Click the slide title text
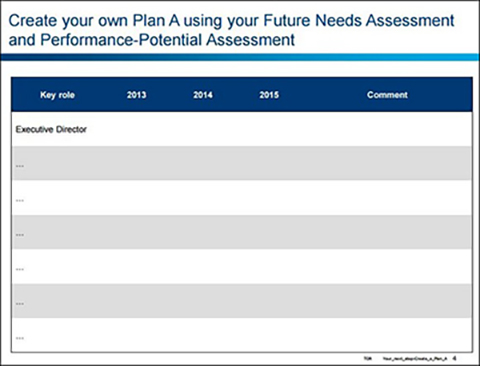This screenshot has height=366, width=480. click(231, 30)
